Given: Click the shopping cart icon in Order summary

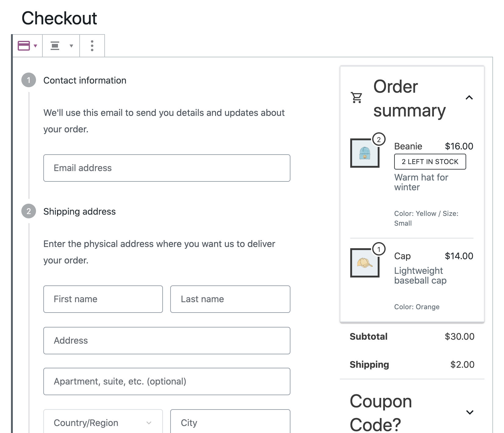Looking at the screenshot, I should 356,98.
